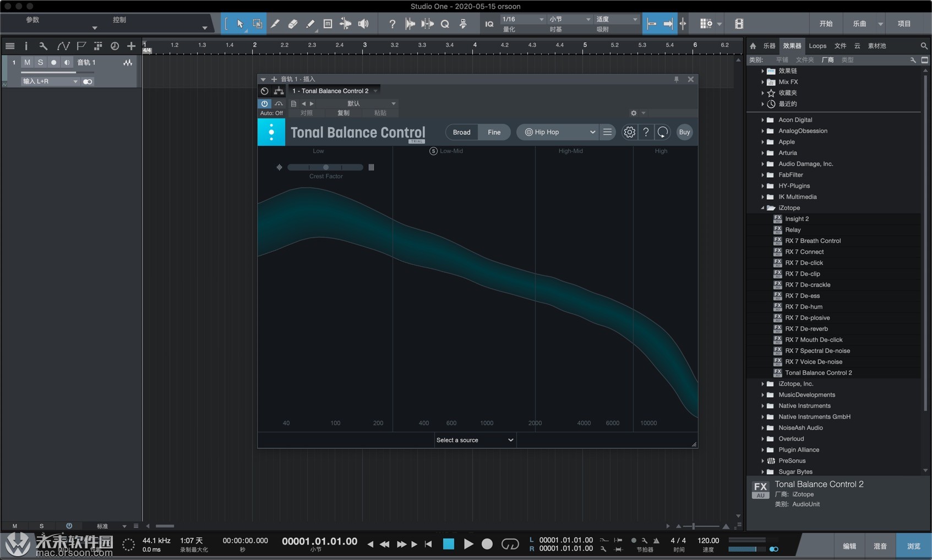This screenshot has width=932, height=560.
Task: Collapse the iZotope folder
Action: [762, 208]
